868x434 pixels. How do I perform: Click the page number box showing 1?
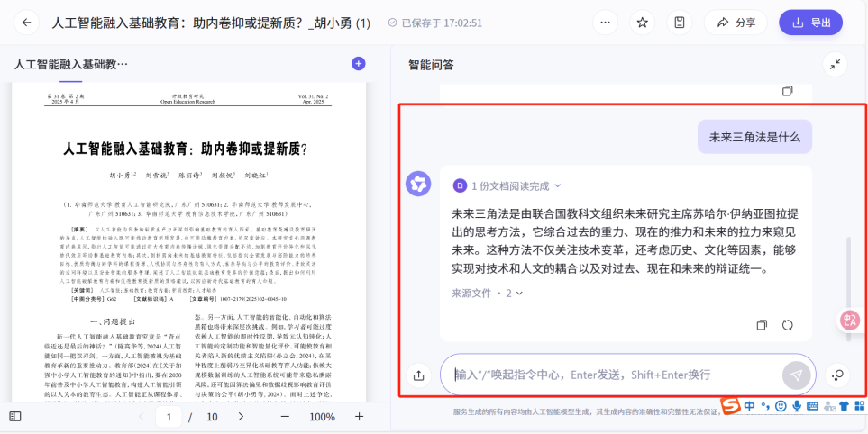(x=169, y=416)
